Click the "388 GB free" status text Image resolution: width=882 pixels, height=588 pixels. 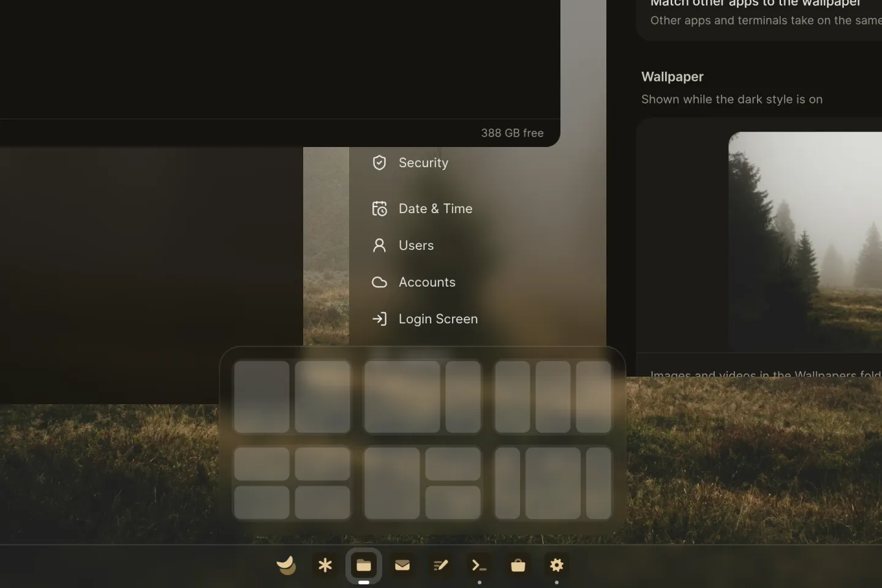(512, 133)
